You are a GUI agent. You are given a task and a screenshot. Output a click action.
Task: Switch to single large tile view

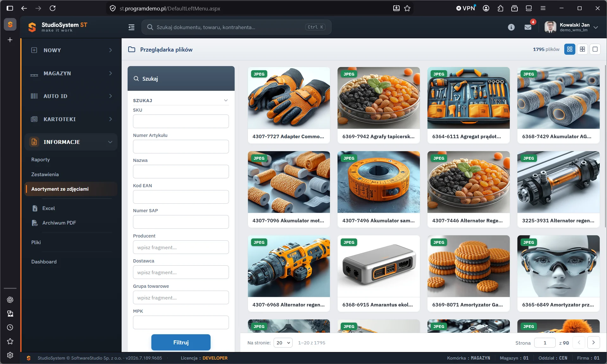(595, 49)
